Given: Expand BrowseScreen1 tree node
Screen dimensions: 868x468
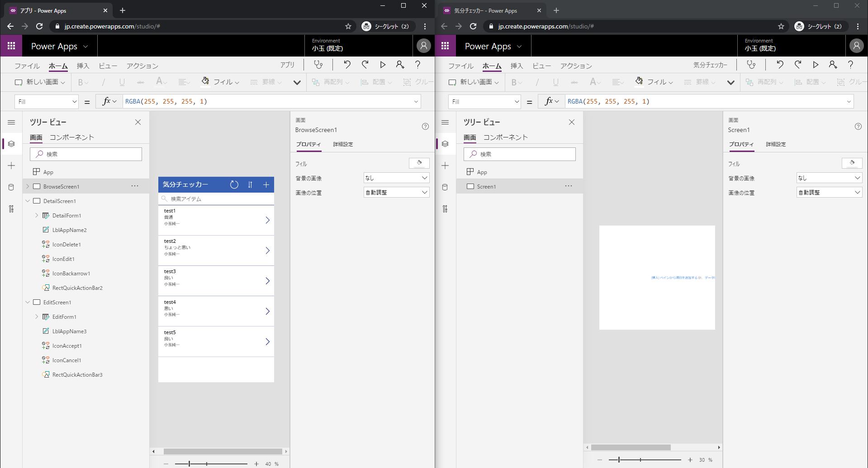Looking at the screenshot, I should (28, 186).
